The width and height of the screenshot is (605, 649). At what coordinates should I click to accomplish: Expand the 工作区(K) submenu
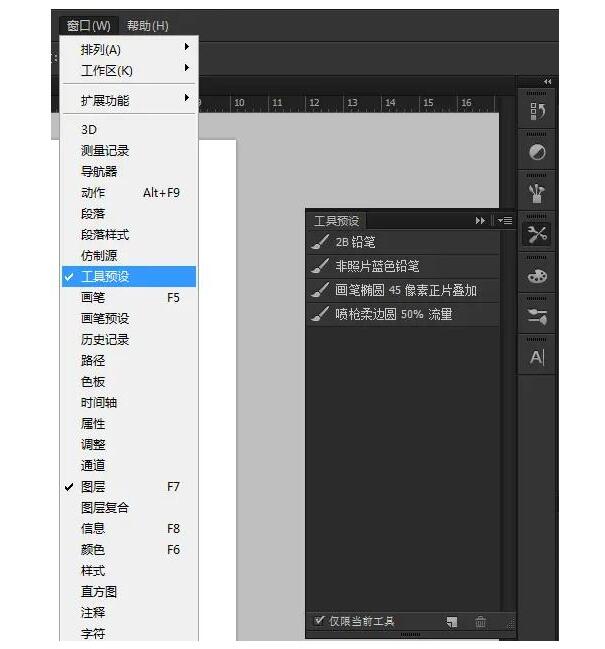coord(129,70)
